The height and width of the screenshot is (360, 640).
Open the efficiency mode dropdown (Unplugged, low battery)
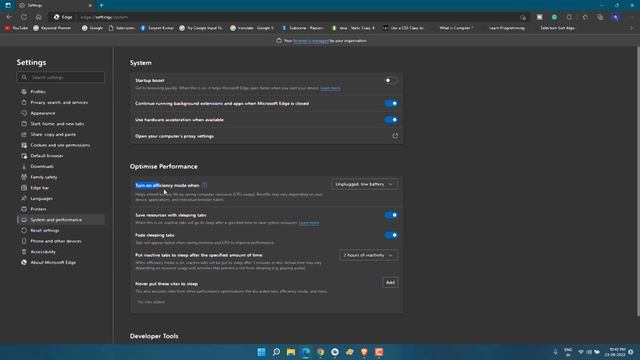364,184
